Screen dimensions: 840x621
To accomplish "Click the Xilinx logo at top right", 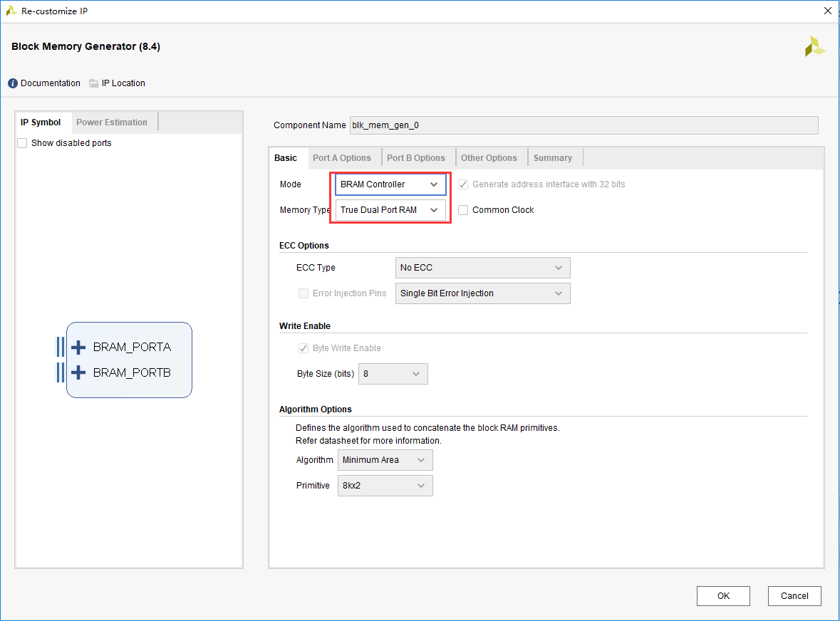I will coord(815,46).
